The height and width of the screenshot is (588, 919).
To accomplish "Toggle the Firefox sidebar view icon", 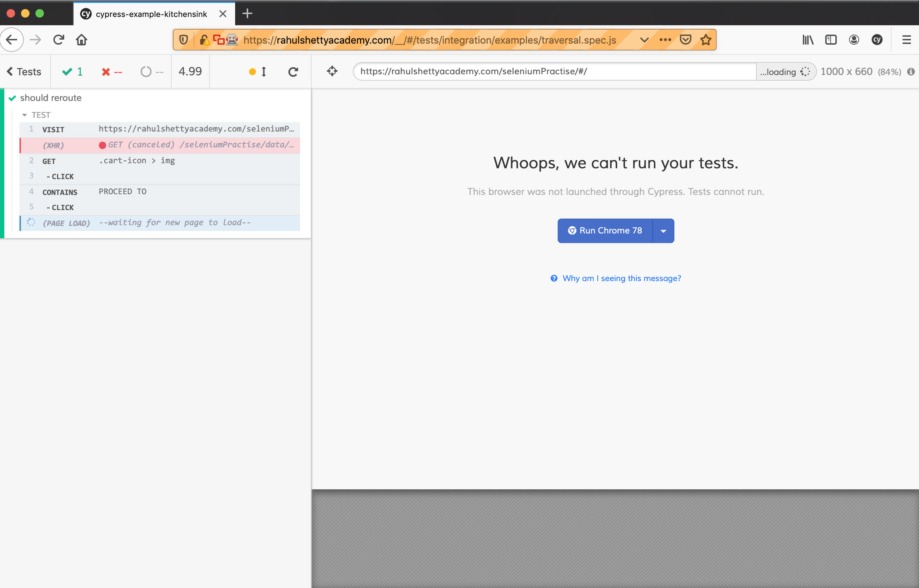I will coord(831,40).
